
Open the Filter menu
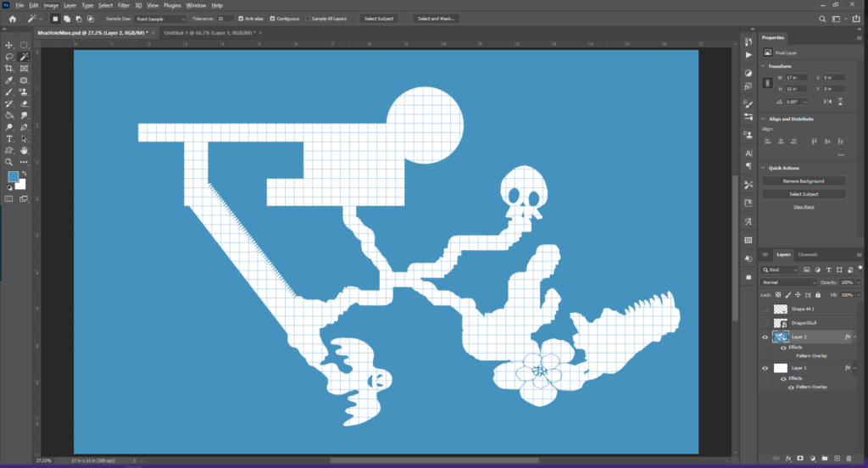pyautogui.click(x=124, y=5)
